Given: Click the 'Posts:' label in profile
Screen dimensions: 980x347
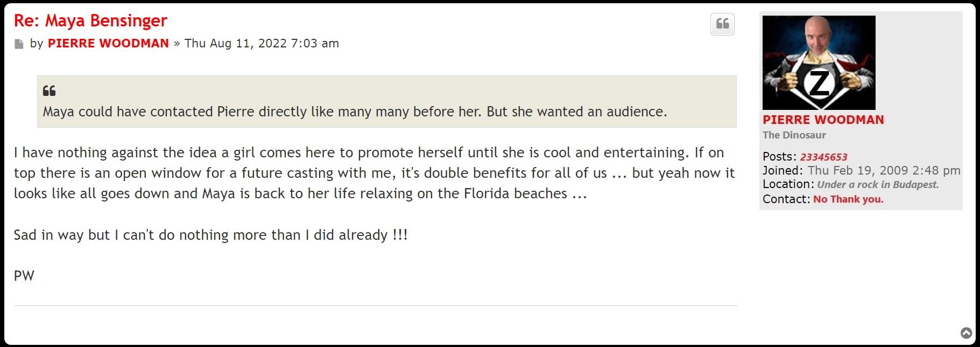Looking at the screenshot, I should click(x=779, y=157).
